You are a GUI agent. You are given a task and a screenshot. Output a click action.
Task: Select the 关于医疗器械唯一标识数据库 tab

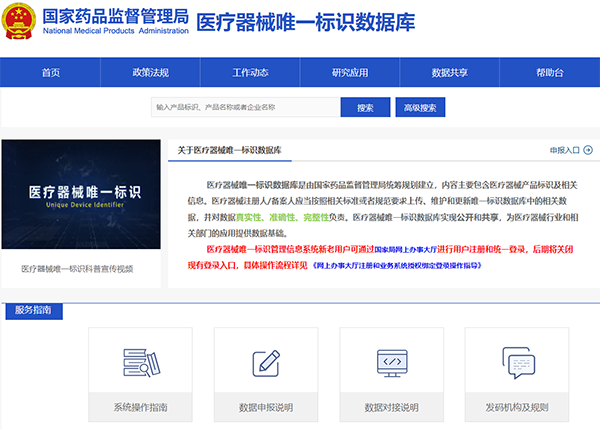point(230,150)
